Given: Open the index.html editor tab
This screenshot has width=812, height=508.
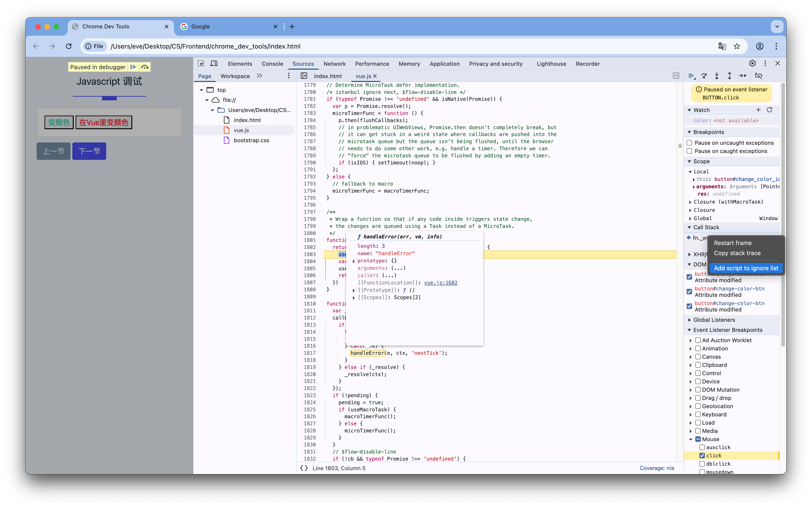Looking at the screenshot, I should [327, 76].
